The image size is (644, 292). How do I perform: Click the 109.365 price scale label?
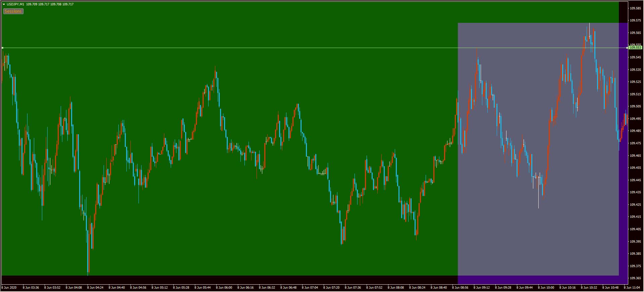click(x=635, y=278)
